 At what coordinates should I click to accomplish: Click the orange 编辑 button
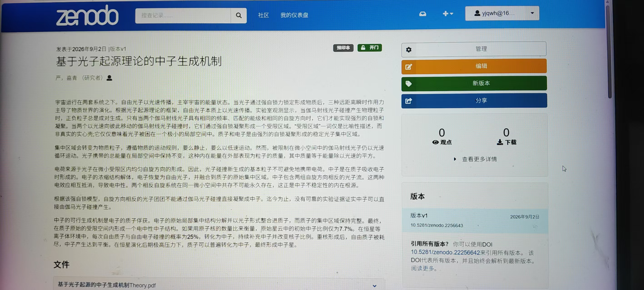pos(474,66)
